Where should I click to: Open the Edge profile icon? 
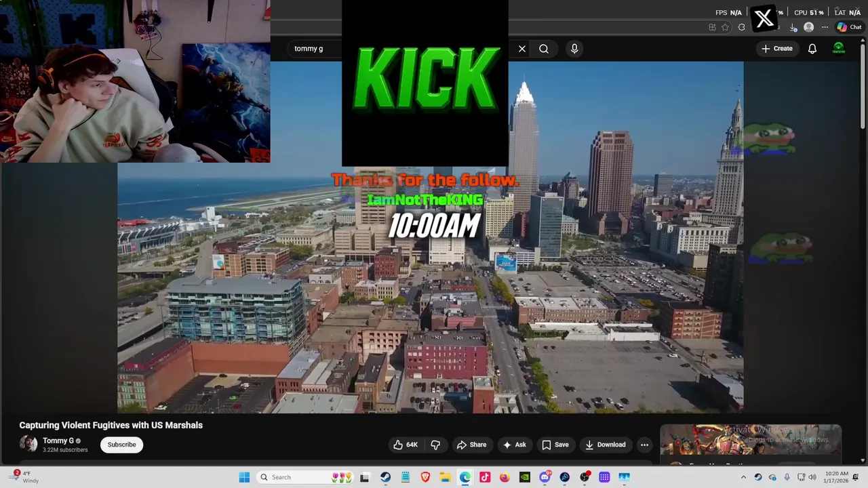click(808, 27)
